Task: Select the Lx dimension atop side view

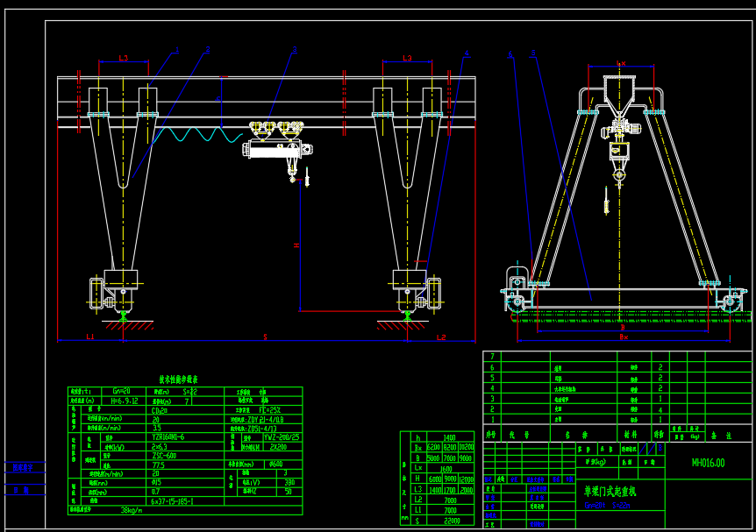Action: 621,63
